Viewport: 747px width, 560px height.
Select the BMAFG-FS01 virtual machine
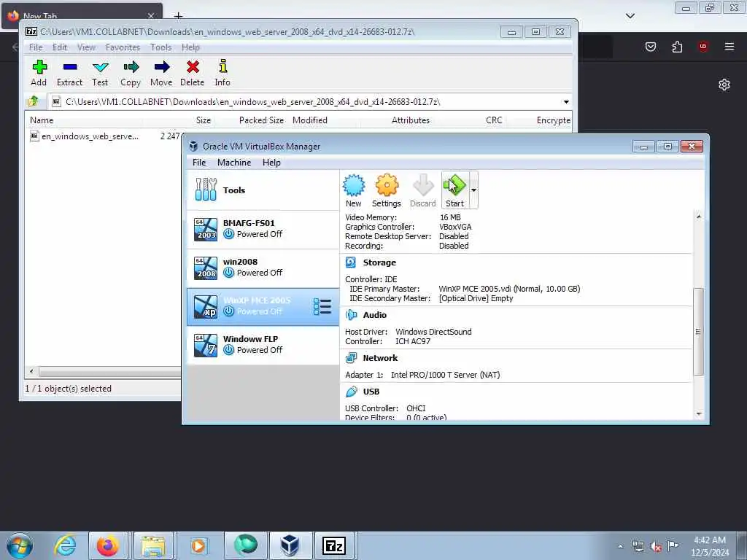(263, 229)
